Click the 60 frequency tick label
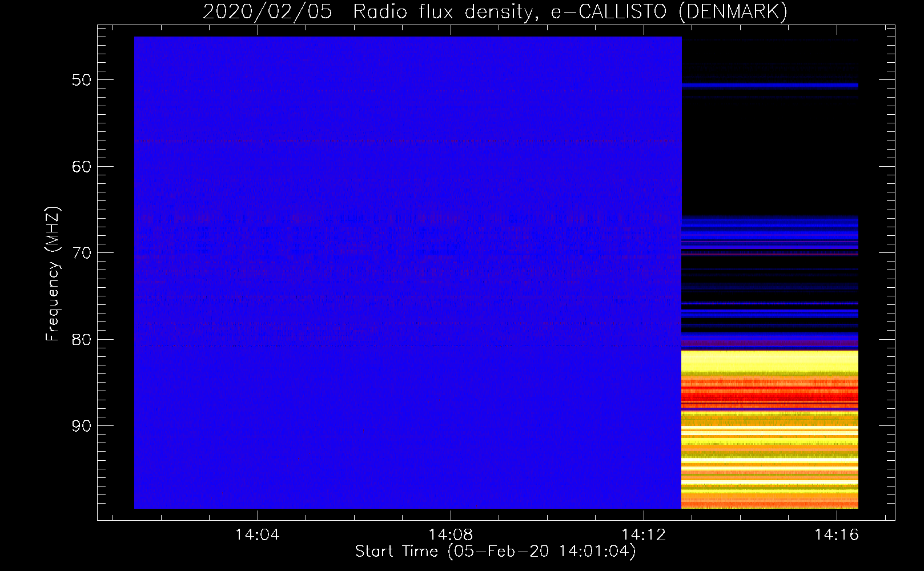 point(82,167)
